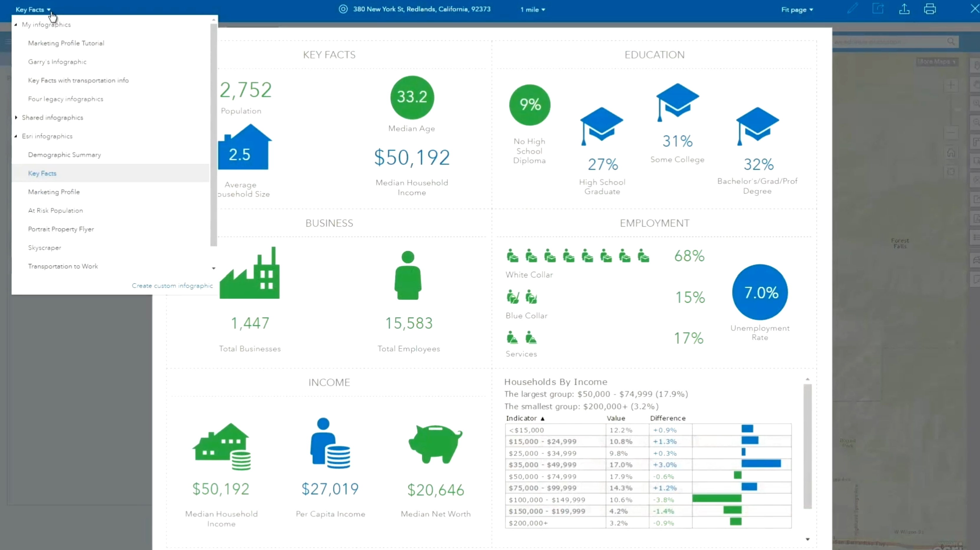Image resolution: width=980 pixels, height=550 pixels.
Task: Open the Fit page zoom dropdown
Action: click(x=797, y=9)
